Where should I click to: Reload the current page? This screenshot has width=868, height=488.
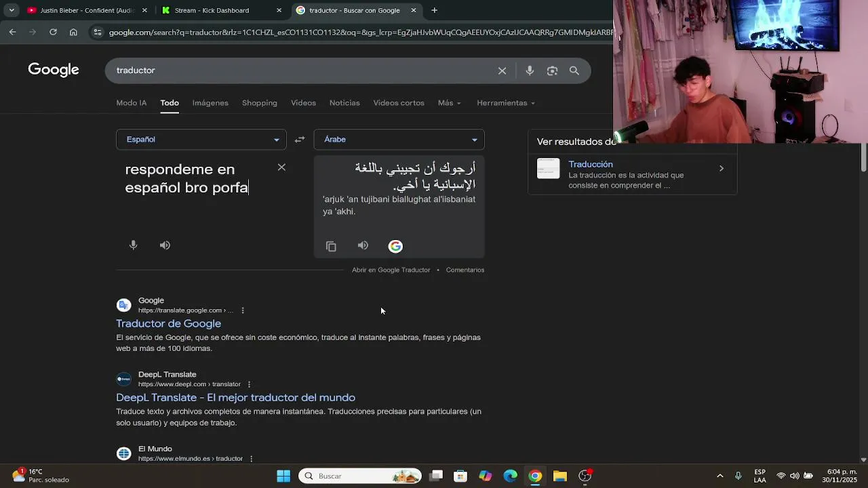(x=53, y=32)
